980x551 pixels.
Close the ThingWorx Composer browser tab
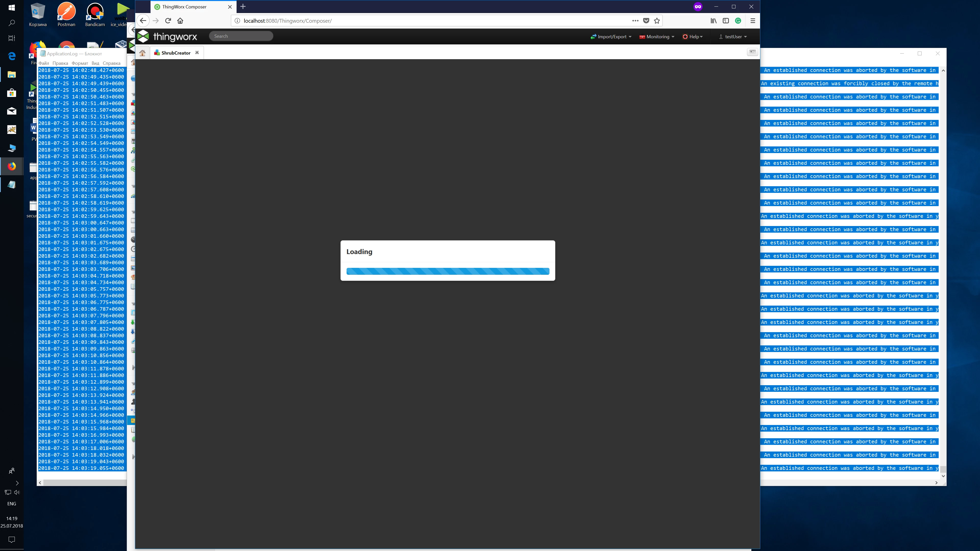point(230,7)
